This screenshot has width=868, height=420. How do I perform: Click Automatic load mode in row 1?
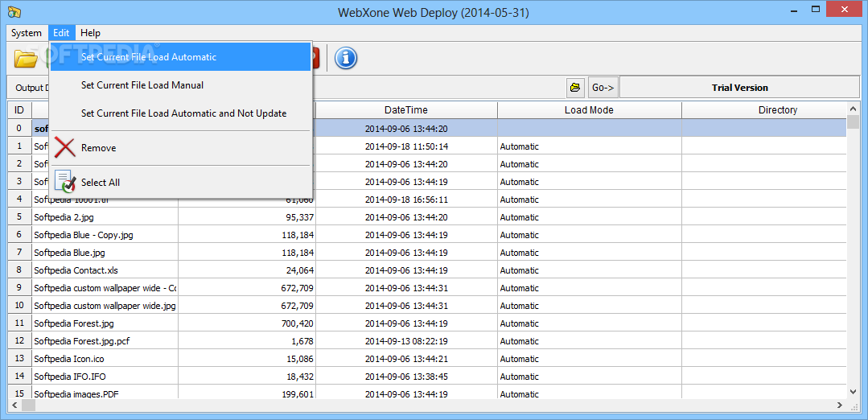589,146
